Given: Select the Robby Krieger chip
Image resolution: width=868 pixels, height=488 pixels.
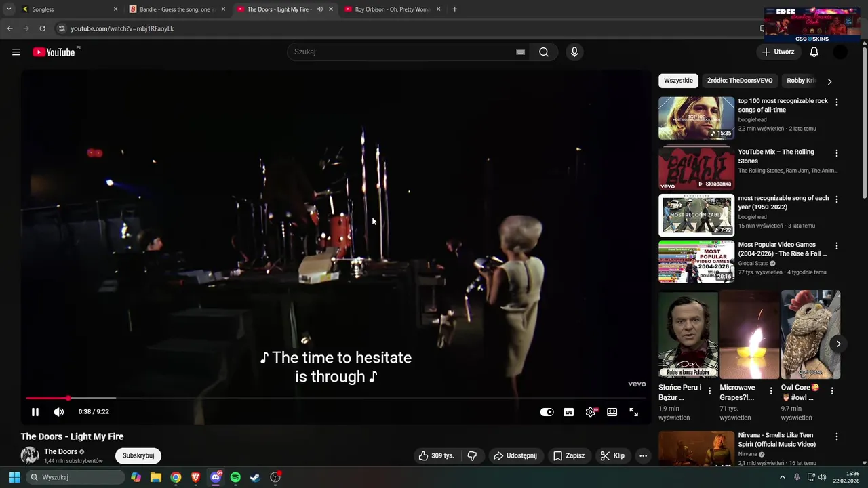Looking at the screenshot, I should [800, 81].
